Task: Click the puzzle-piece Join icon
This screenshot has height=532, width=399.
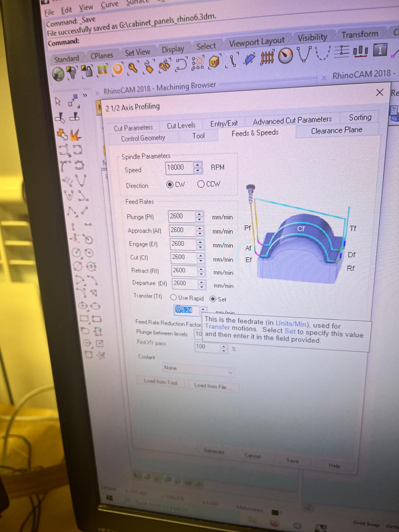Action: [x=62, y=133]
